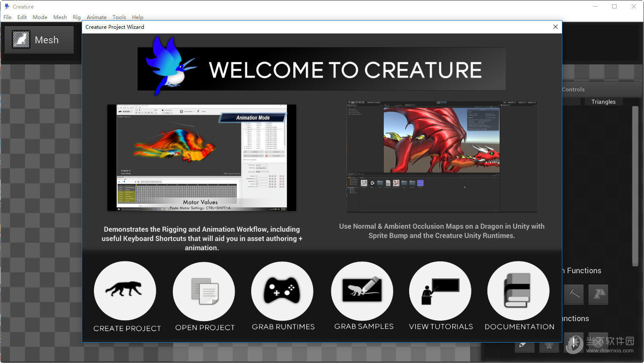This screenshot has width=644, height=363.
Task: Open the Mesh menu
Action: tap(60, 17)
